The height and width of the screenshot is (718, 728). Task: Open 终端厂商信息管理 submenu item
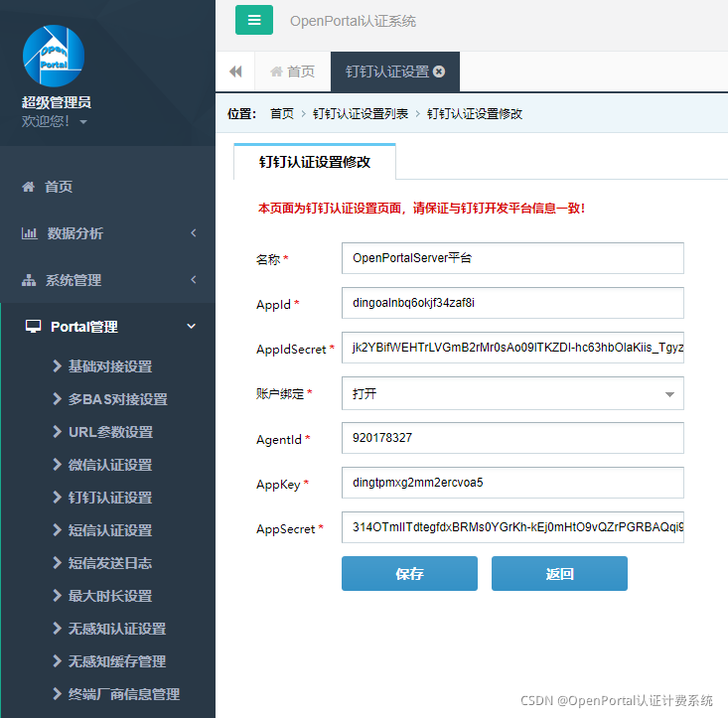point(124,694)
